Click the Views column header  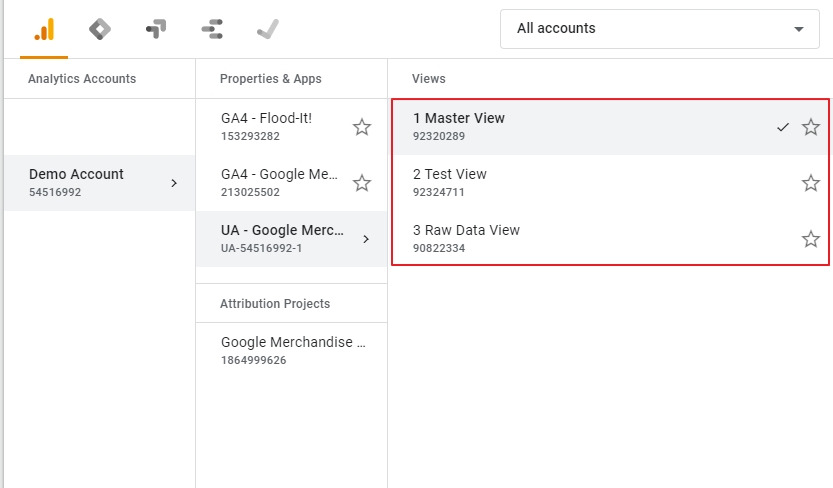(x=429, y=79)
